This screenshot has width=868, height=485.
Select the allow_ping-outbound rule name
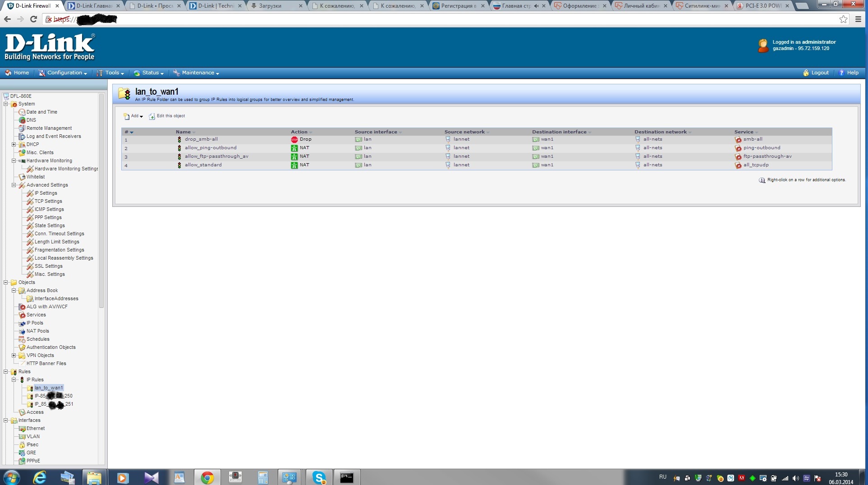[x=211, y=148]
